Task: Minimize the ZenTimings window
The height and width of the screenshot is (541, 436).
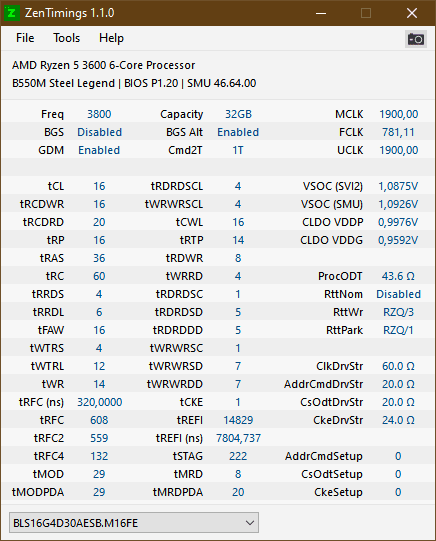Action: [321, 13]
